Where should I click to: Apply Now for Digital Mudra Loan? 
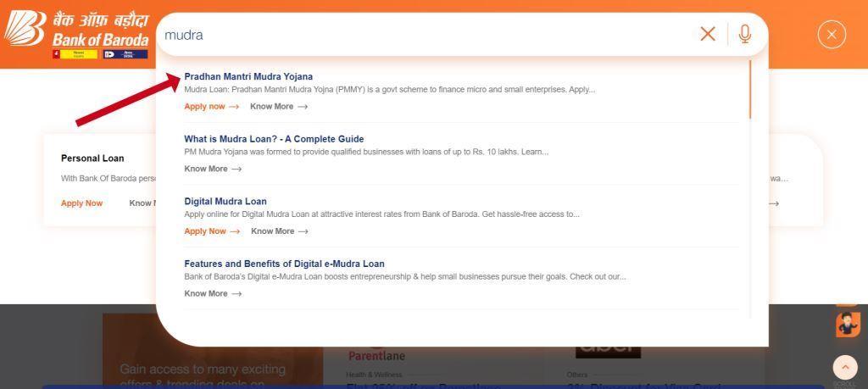[x=212, y=231]
